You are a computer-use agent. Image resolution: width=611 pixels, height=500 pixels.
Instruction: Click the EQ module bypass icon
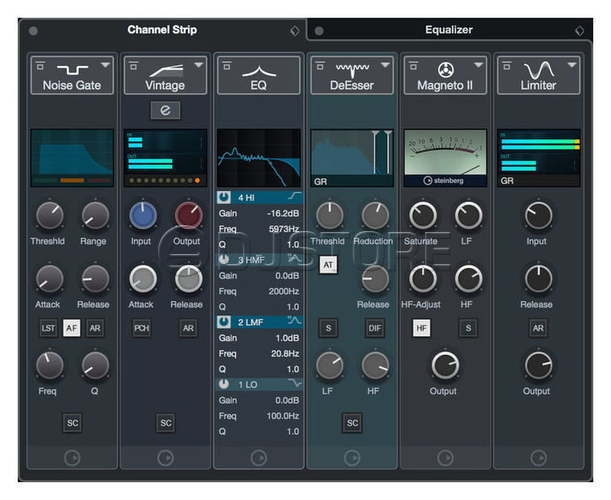227,65
